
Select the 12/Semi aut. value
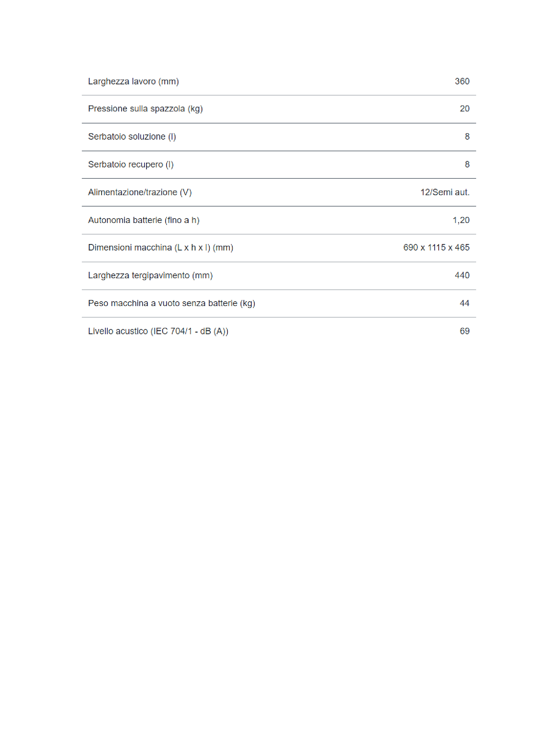(x=445, y=192)
